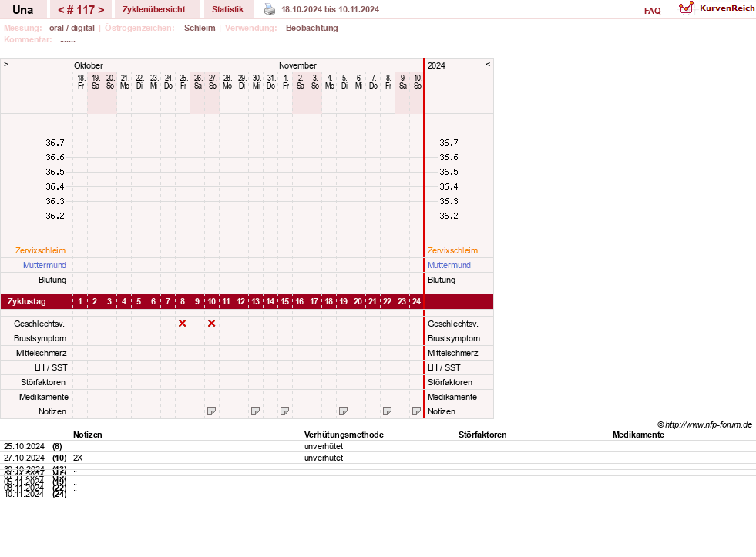
Task: Click the '1. Fr' November date header
Action: point(286,82)
